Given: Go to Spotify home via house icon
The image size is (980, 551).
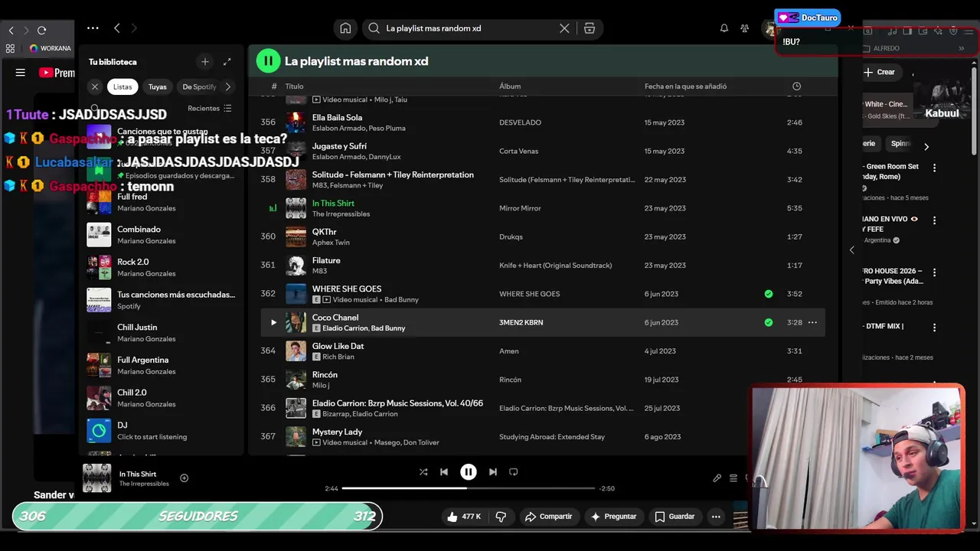Looking at the screenshot, I should click(345, 28).
